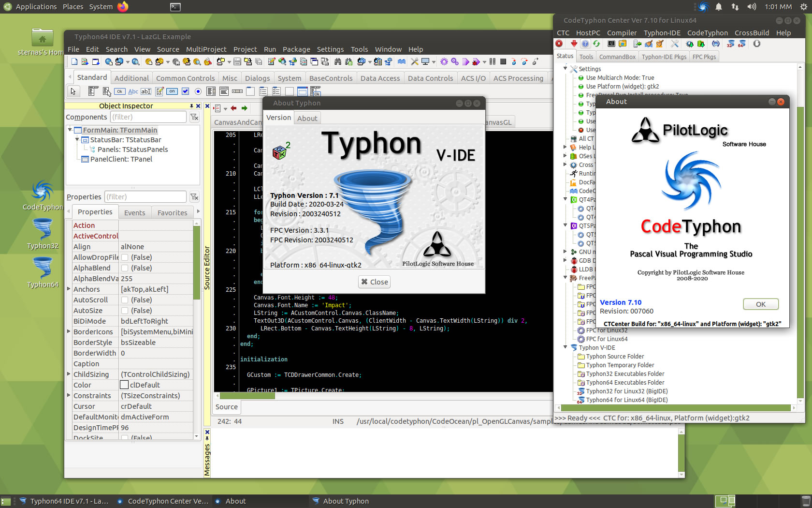Switch to the Events tab in Object Inspector
Image resolution: width=812 pixels, height=508 pixels.
click(134, 212)
